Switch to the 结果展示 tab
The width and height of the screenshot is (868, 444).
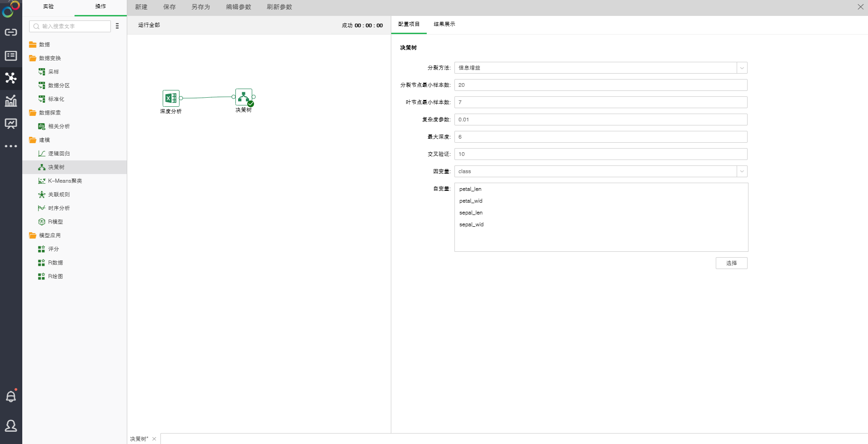pyautogui.click(x=444, y=25)
